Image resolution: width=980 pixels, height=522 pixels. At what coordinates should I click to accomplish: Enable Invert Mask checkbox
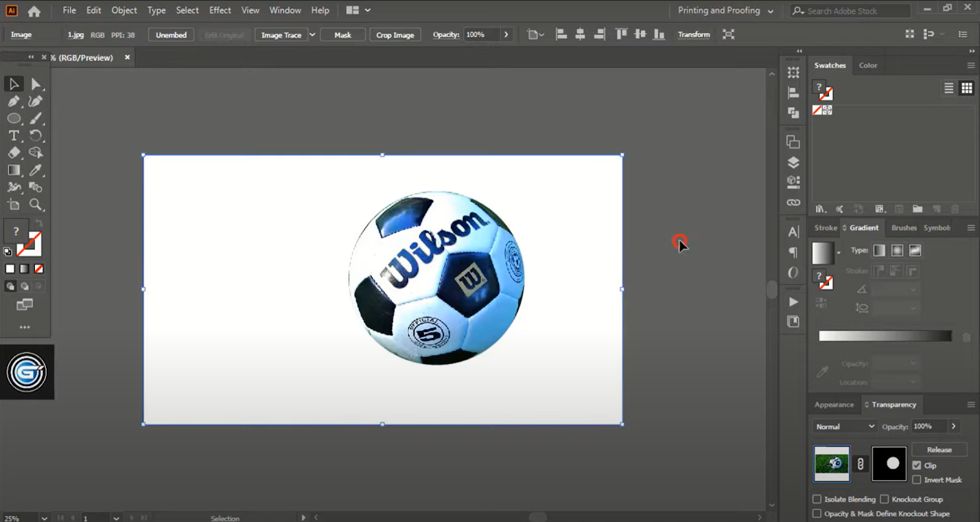[x=917, y=480]
